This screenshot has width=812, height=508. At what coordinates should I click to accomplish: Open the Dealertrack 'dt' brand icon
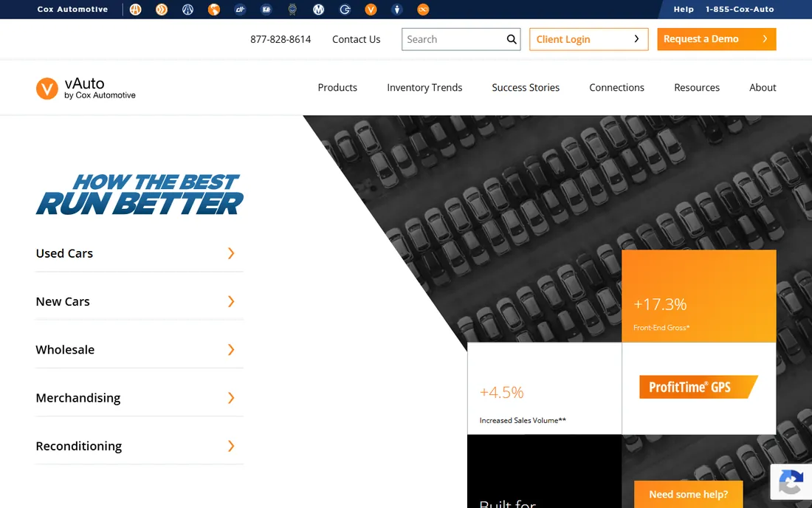pyautogui.click(x=240, y=10)
